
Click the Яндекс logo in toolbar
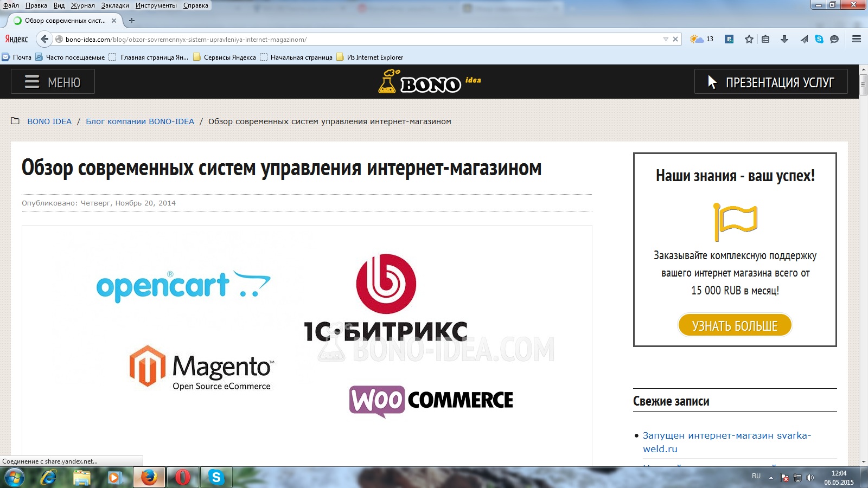[16, 39]
